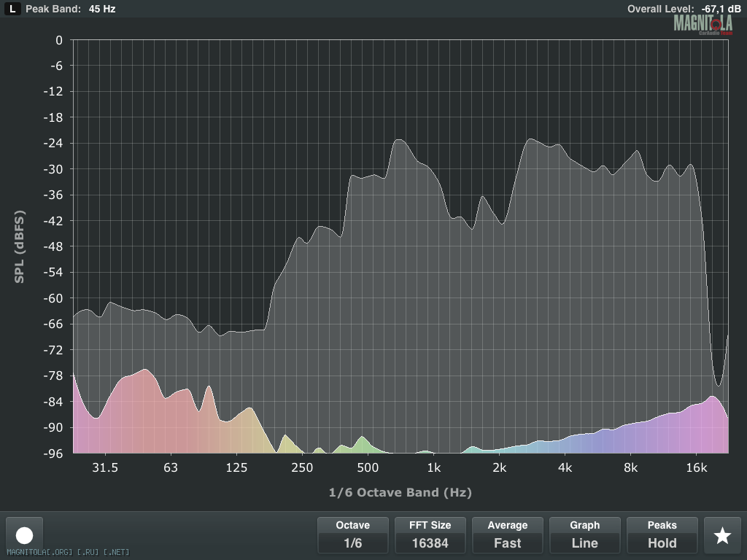
Task: Click the Magnitola logo in top corner
Action: [x=703, y=24]
